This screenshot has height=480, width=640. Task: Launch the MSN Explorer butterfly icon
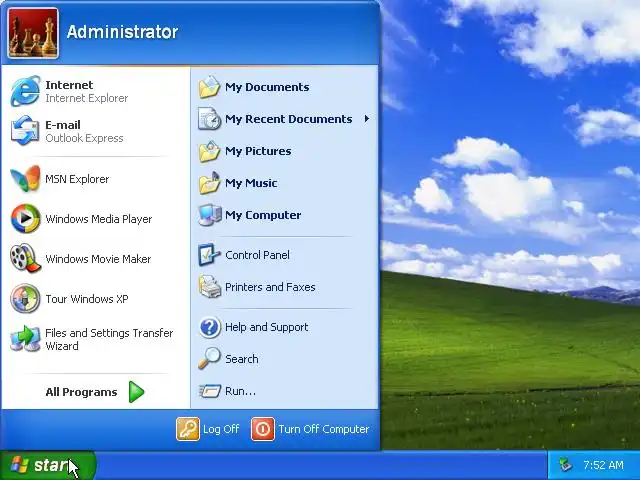click(25, 178)
